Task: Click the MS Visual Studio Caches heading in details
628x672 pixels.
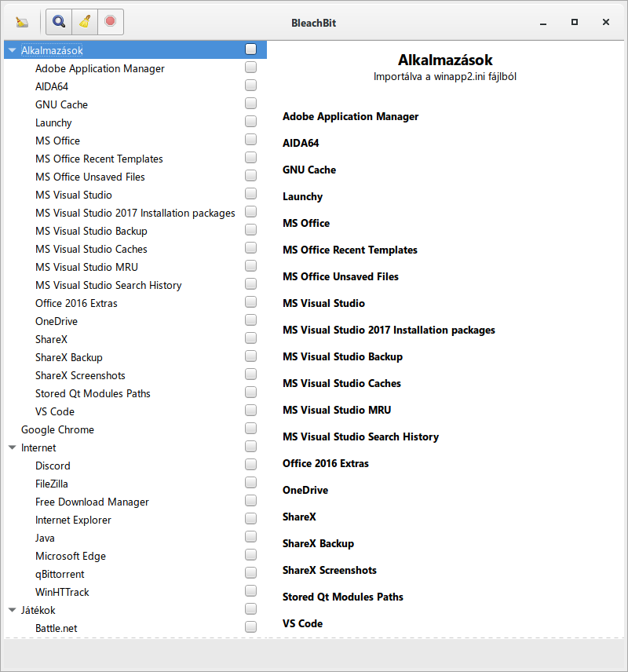Action: 341,383
